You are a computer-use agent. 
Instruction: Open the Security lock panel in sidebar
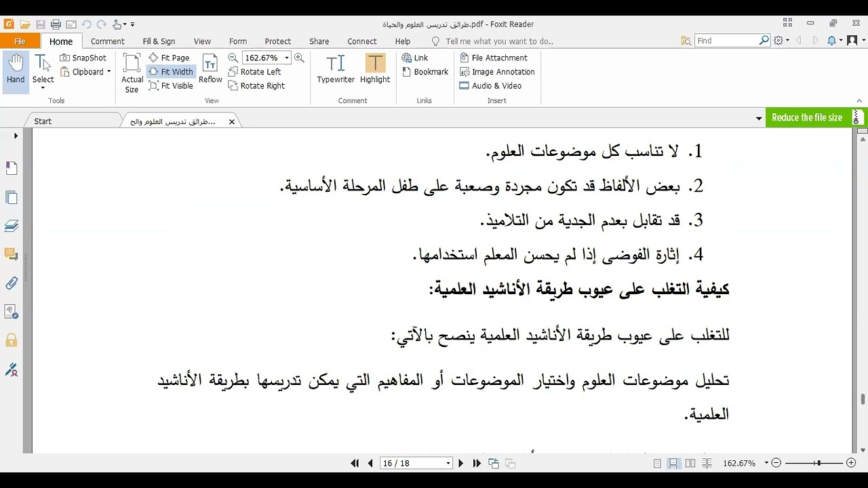[12, 340]
